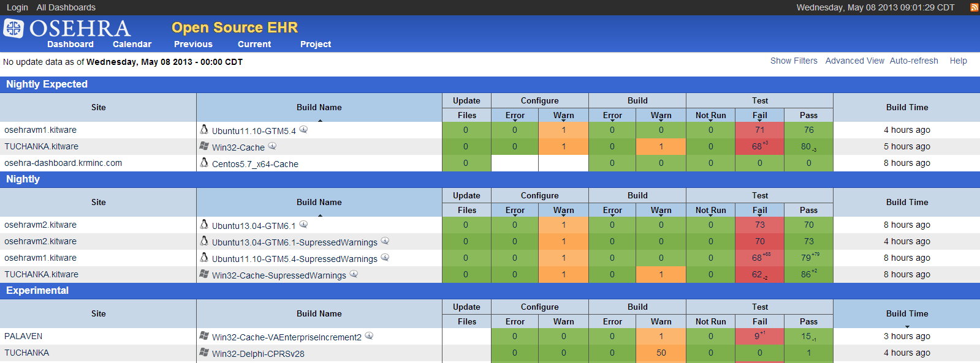The height and width of the screenshot is (363, 980).
Task: Open the note icon beside Ubuntu11.10-GTM5.4
Action: [303, 130]
